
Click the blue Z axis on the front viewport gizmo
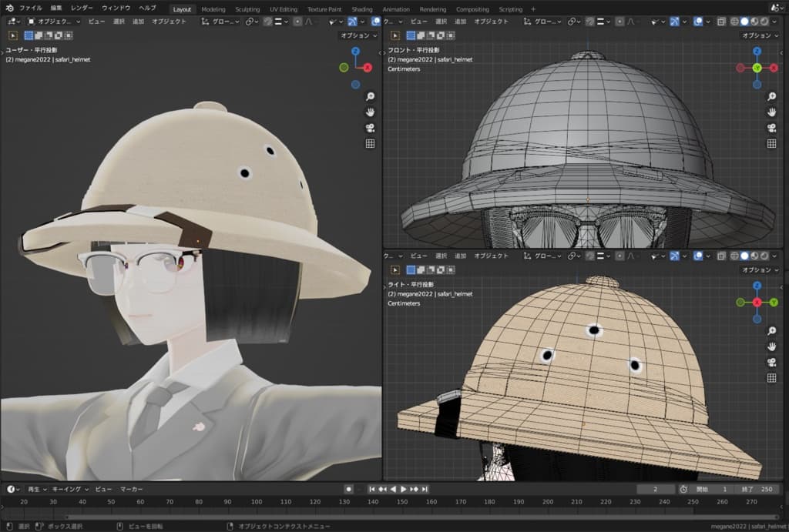pos(757,51)
